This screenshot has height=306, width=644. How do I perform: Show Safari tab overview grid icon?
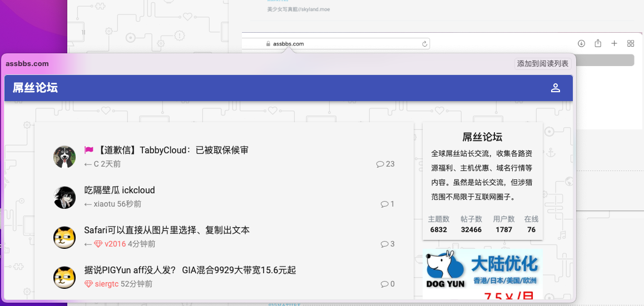click(631, 43)
